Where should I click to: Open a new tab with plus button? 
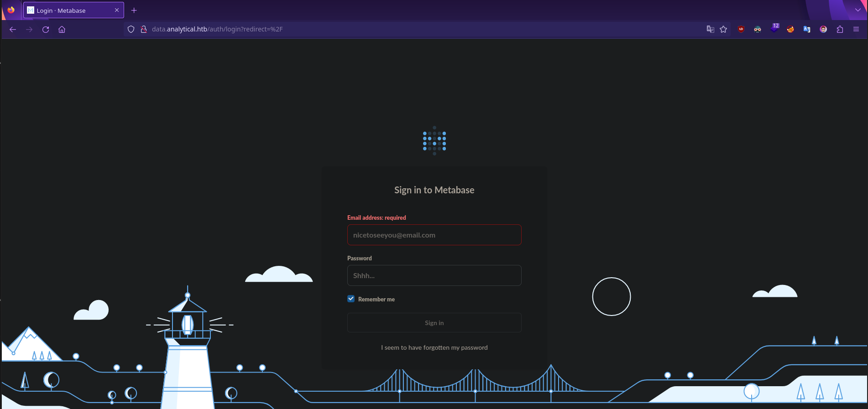[134, 10]
